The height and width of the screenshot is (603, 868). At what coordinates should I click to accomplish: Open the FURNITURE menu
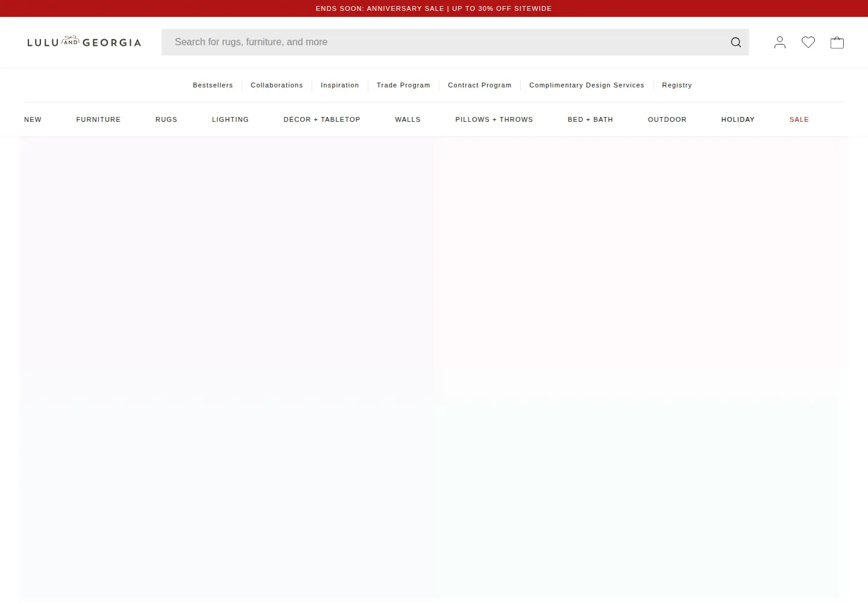98,119
